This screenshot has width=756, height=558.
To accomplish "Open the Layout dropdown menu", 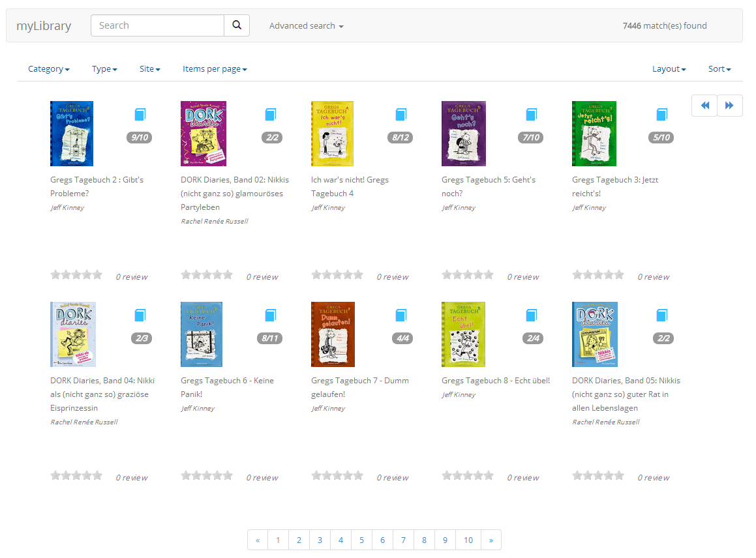I will pyautogui.click(x=669, y=69).
